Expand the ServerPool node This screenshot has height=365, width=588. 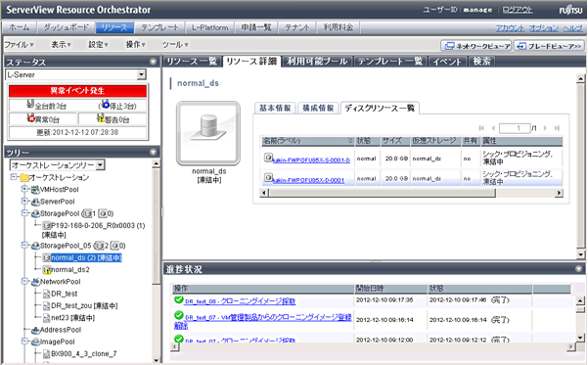click(x=24, y=201)
